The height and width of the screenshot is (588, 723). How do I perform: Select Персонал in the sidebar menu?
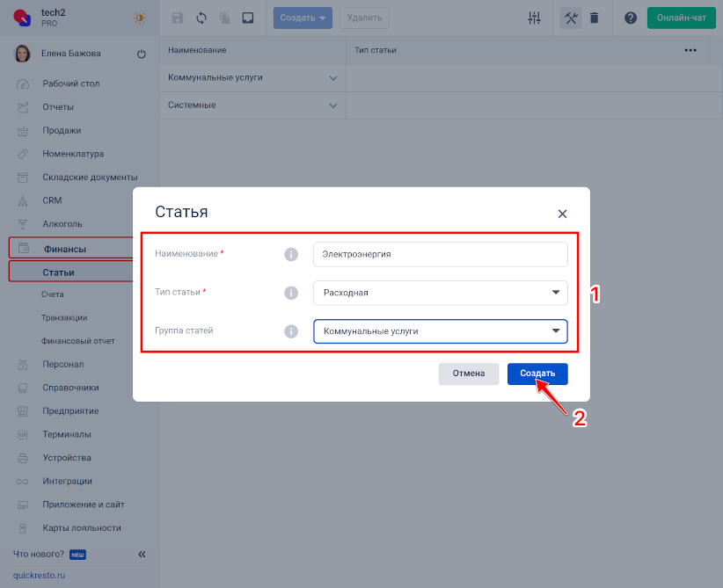click(63, 364)
